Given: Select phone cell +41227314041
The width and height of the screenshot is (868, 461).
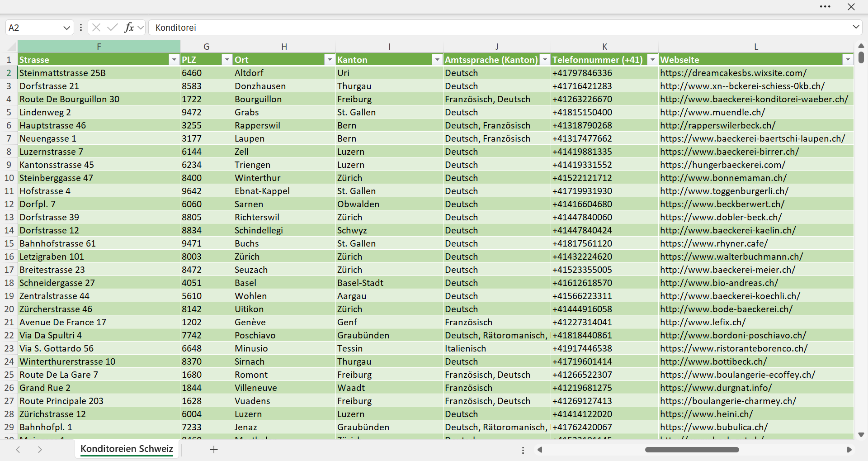Looking at the screenshot, I should pos(604,322).
